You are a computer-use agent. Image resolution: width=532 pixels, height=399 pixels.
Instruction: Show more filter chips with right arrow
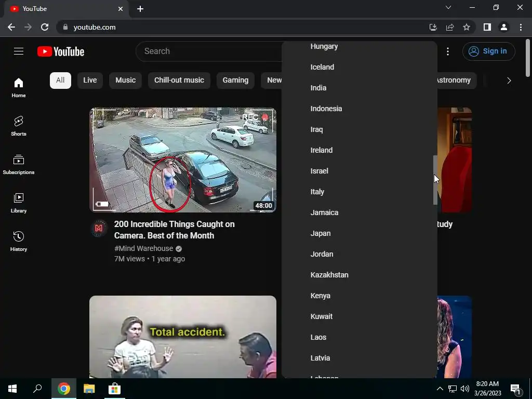509,81
